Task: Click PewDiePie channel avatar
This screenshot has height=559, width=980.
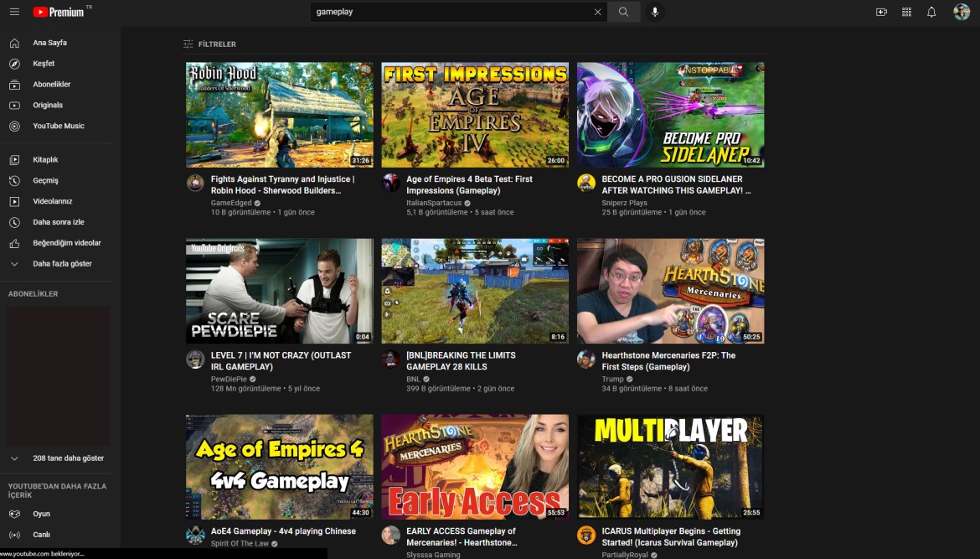Action: point(195,359)
